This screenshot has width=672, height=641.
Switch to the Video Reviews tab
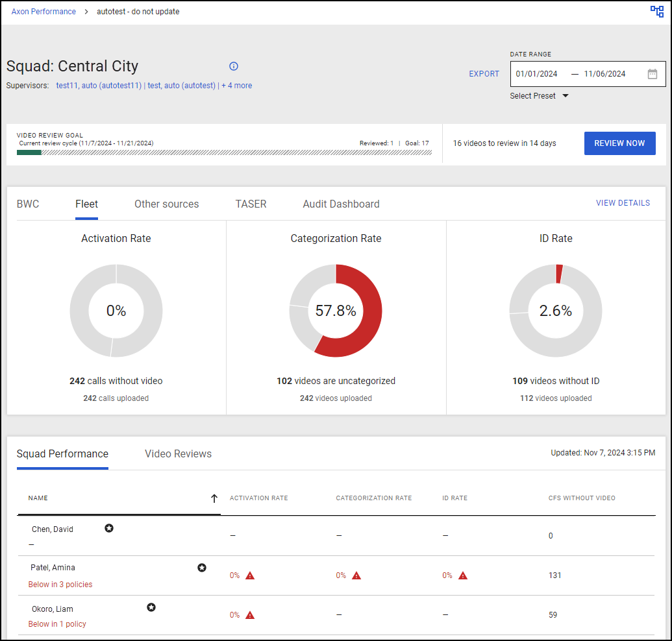point(178,454)
